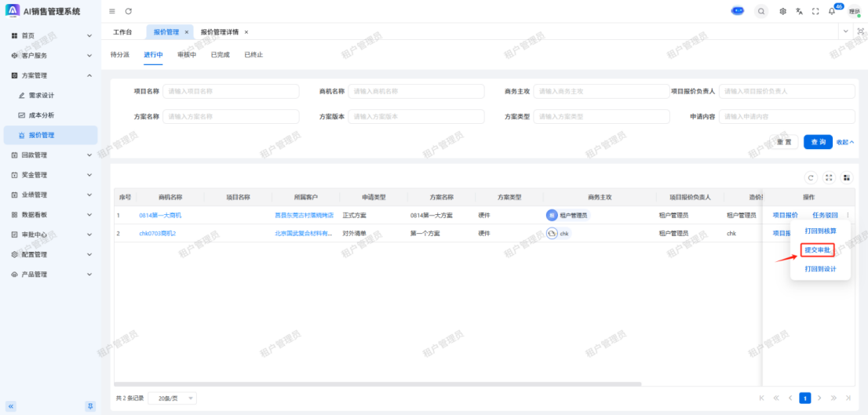Open the AI assistant robot icon

[738, 11]
